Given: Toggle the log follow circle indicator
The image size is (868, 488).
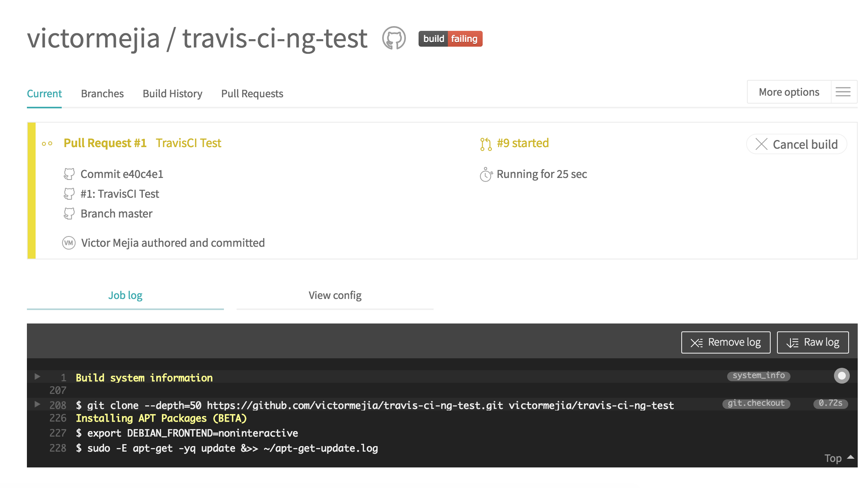Looking at the screenshot, I should click(841, 376).
